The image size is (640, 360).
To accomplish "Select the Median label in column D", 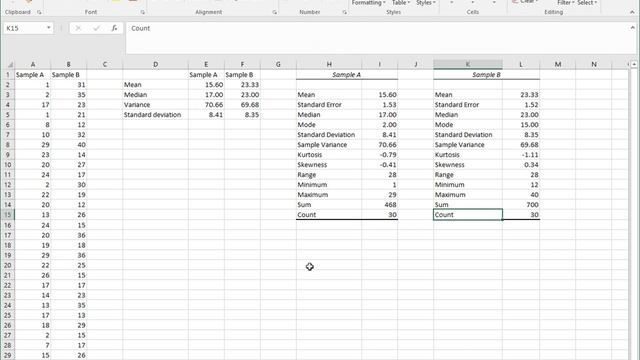I will click(156, 95).
